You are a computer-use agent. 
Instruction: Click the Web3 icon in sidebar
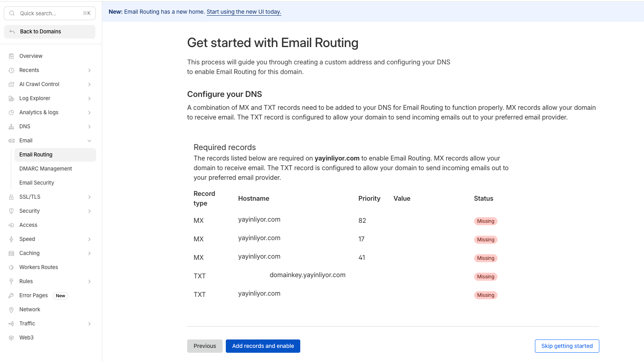coord(11,338)
